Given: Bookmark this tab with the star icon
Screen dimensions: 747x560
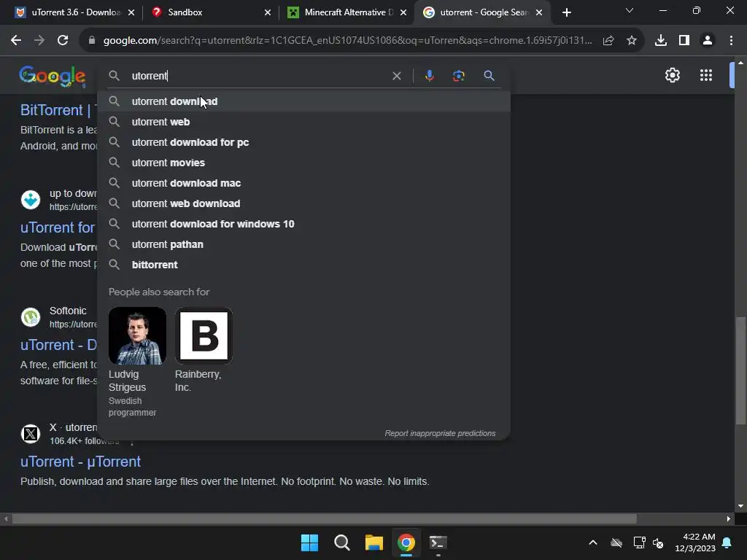Looking at the screenshot, I should 632,41.
